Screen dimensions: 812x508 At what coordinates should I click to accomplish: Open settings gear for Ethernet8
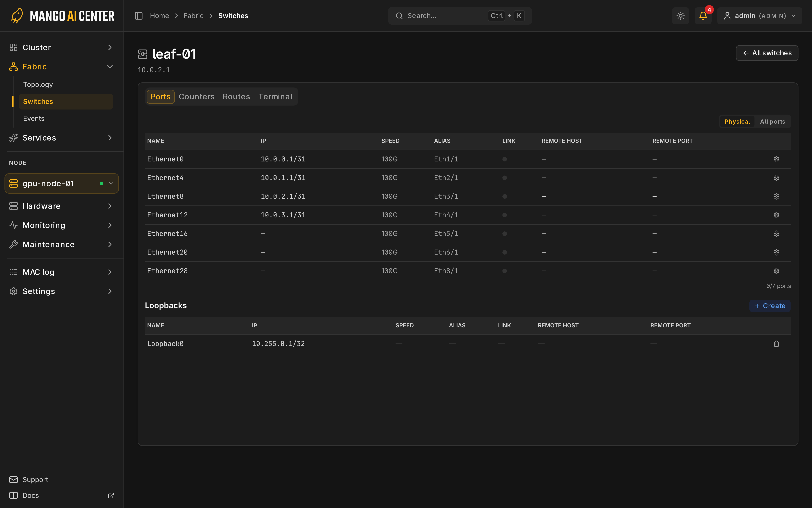click(x=776, y=197)
